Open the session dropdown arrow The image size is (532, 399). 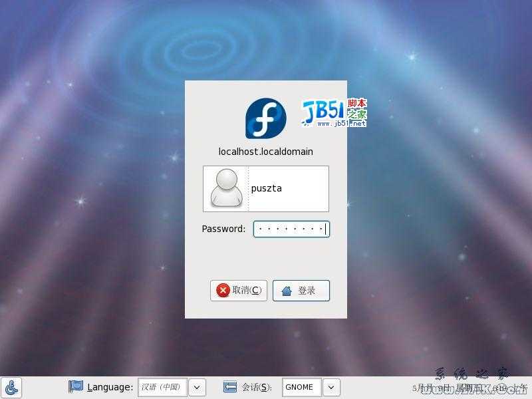tap(331, 387)
